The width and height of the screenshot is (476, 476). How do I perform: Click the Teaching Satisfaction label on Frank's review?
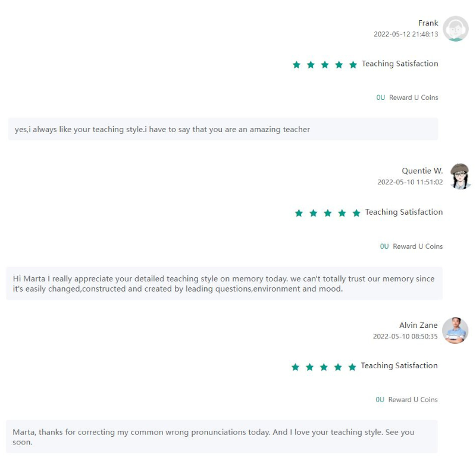click(x=399, y=64)
